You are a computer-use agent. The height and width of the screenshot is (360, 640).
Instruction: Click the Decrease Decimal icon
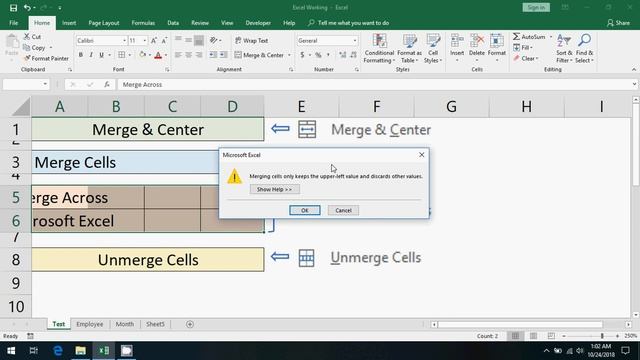click(x=353, y=55)
